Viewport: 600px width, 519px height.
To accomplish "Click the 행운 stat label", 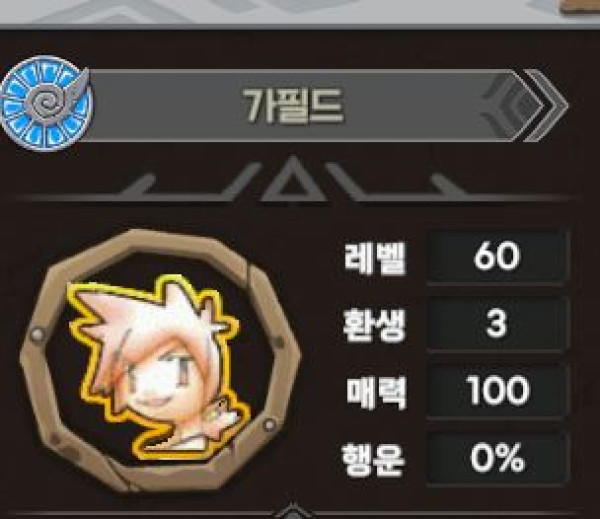I will pos(373,459).
